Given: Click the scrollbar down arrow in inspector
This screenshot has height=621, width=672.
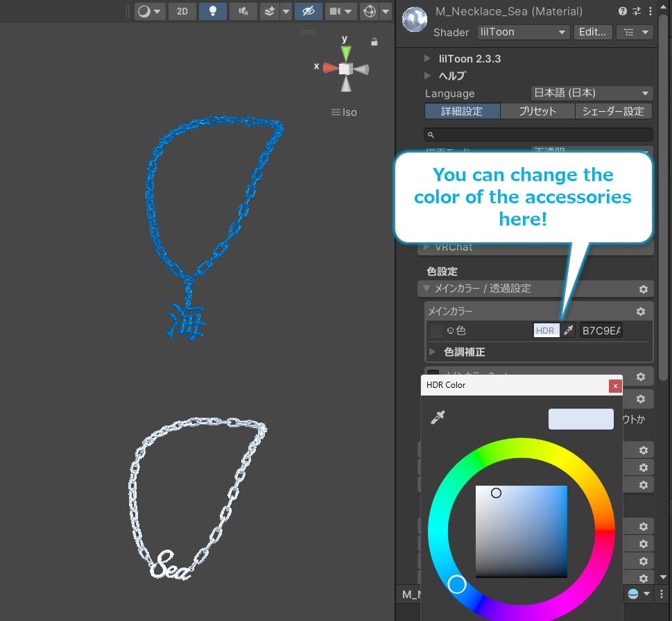Looking at the screenshot, I should coord(664,577).
